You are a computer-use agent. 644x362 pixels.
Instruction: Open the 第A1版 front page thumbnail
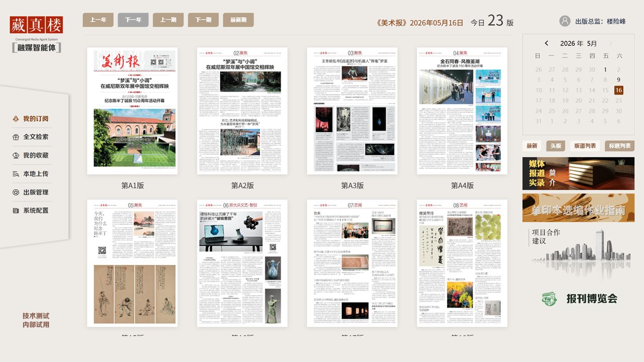pos(132,111)
